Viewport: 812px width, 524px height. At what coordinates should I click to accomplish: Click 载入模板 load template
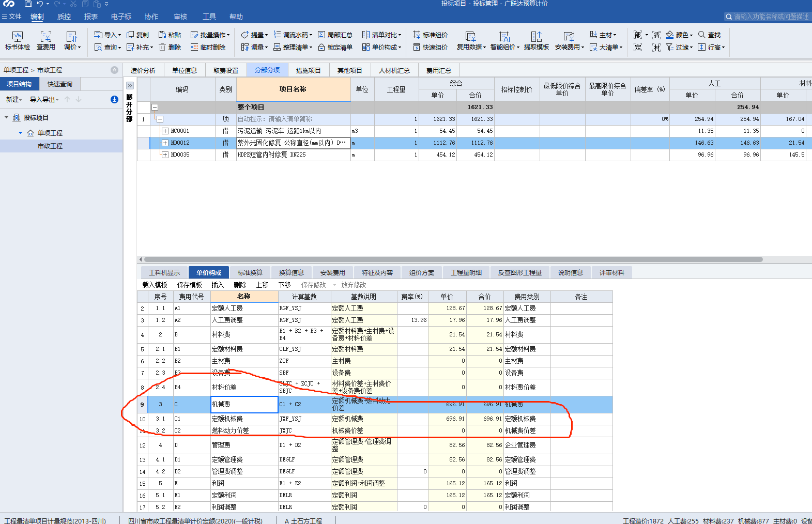point(155,285)
